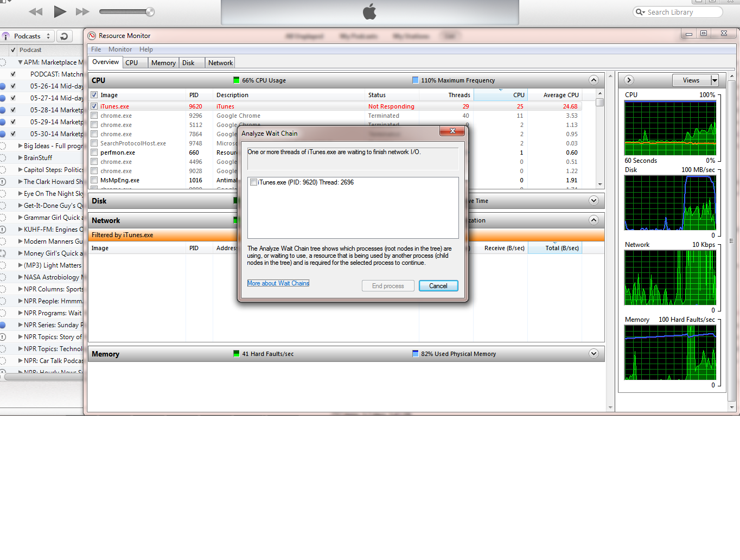The width and height of the screenshot is (740, 560).
Task: Collapse the graphs pane using its arrow button
Action: click(629, 80)
